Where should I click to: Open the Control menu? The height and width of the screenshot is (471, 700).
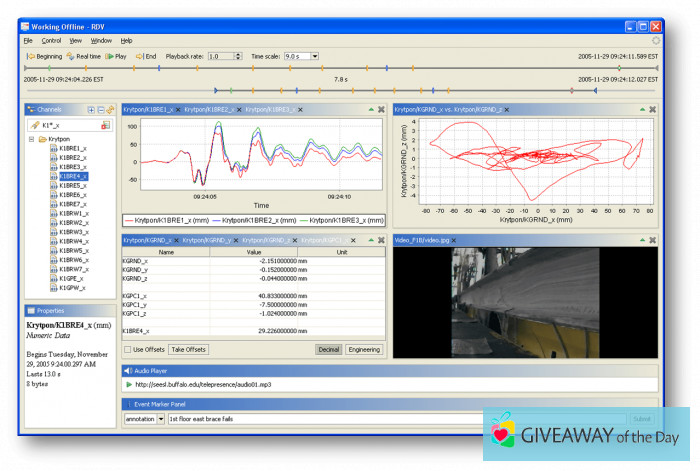point(51,40)
